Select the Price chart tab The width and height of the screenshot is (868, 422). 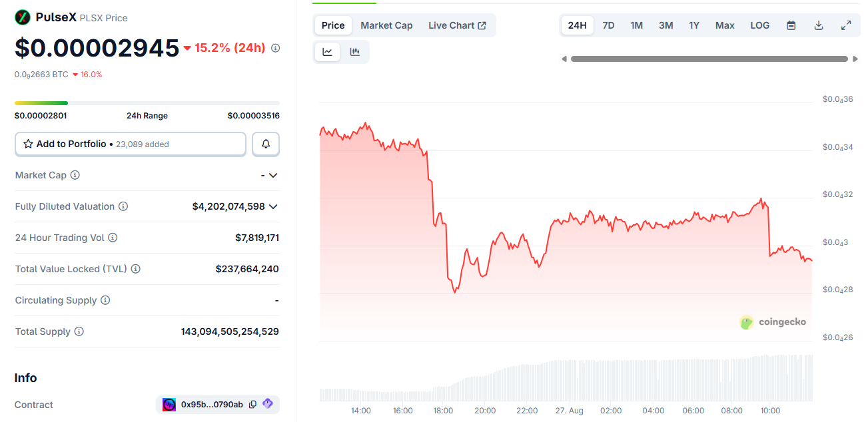coord(333,25)
